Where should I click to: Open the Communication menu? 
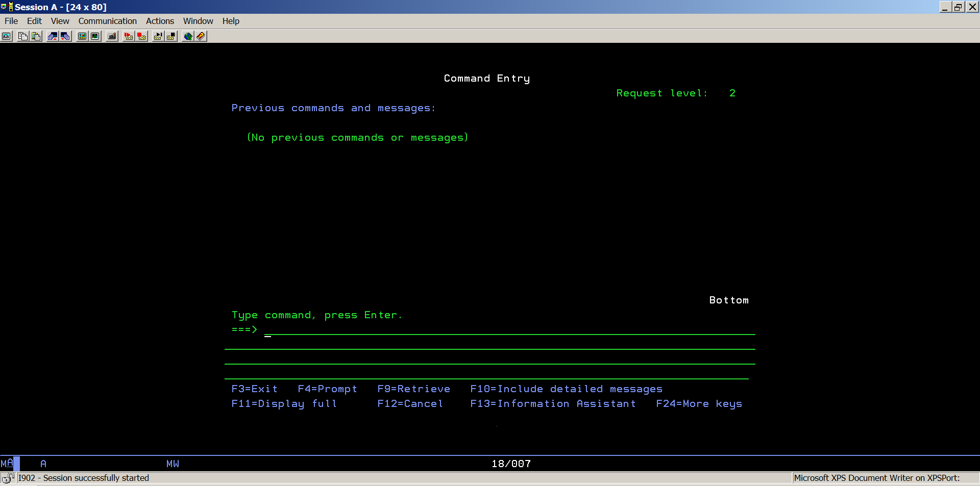(107, 21)
